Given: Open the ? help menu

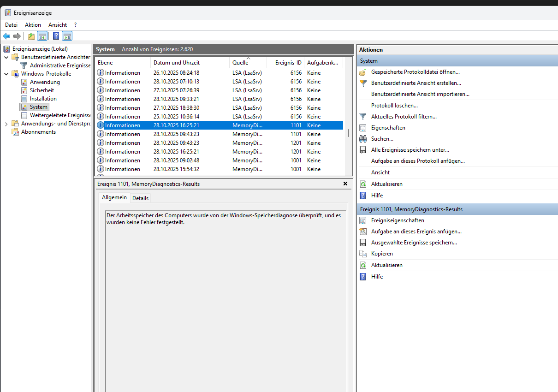Looking at the screenshot, I should [75, 25].
